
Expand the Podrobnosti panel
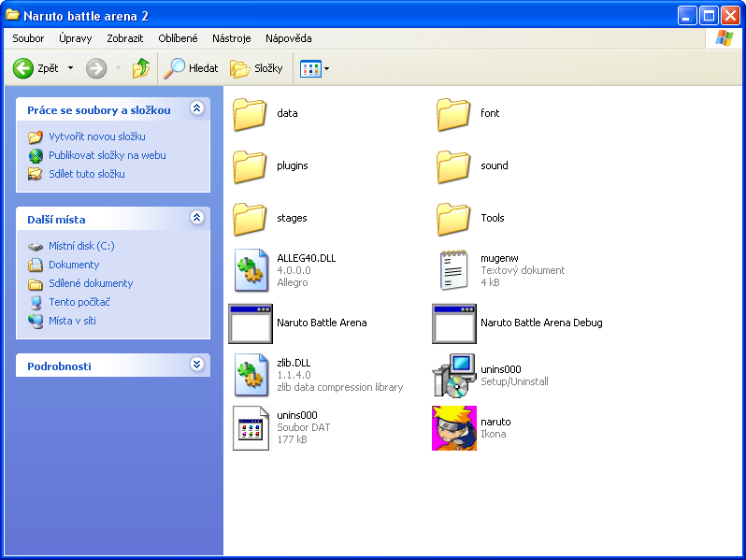click(x=197, y=365)
